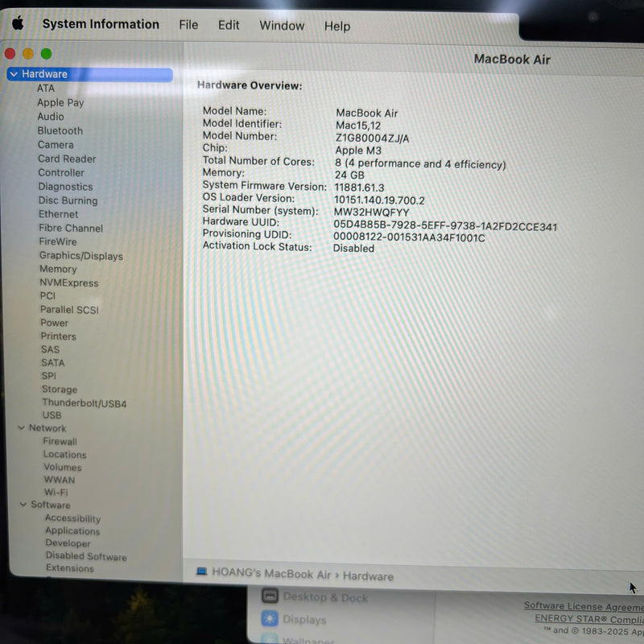Click the Desktop & Dock settings icon
Screen dimensions: 644x644
(270, 597)
